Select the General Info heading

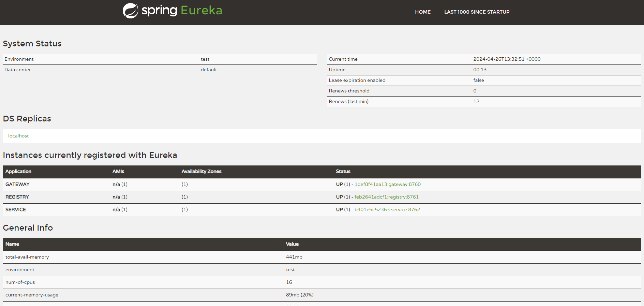(x=28, y=228)
